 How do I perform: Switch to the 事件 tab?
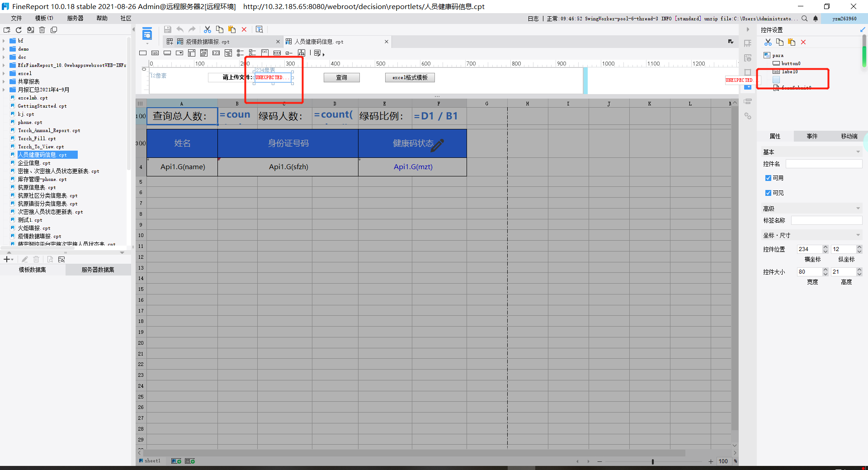click(x=812, y=136)
